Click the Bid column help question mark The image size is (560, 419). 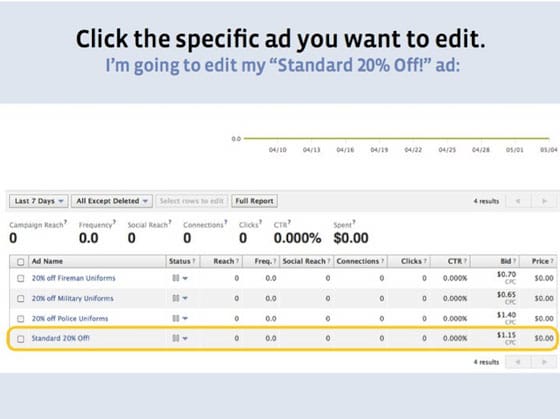pyautogui.click(x=515, y=261)
